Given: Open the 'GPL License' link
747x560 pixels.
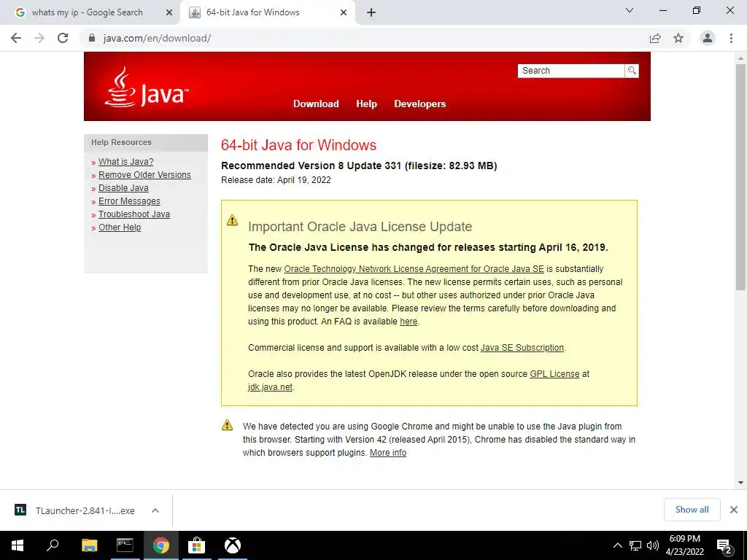Looking at the screenshot, I should 554,374.
